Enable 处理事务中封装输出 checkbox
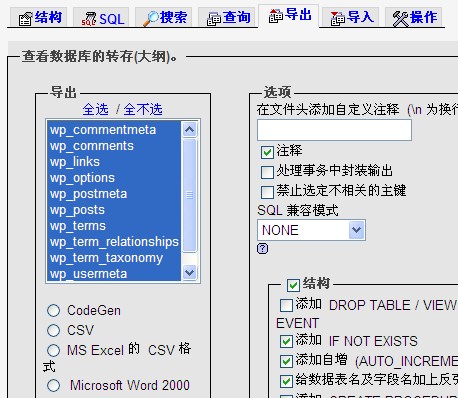The image size is (458, 398). (267, 172)
